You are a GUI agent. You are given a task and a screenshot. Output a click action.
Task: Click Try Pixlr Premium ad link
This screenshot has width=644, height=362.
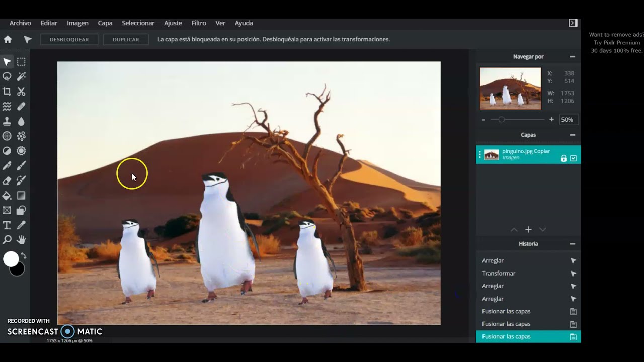[x=617, y=43]
